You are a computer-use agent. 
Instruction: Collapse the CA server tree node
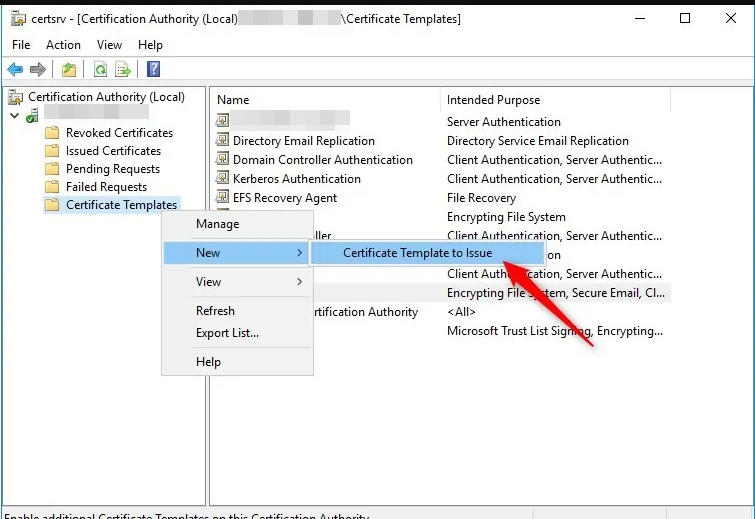point(14,115)
